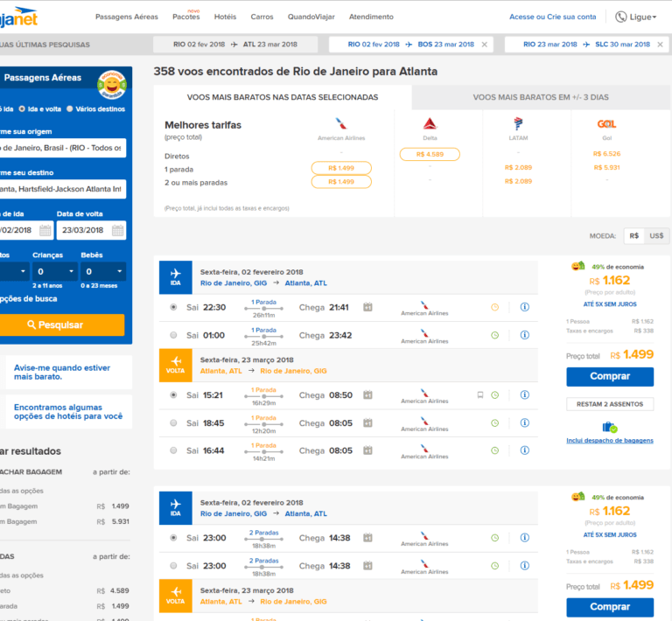The image size is (672, 621).
Task: Switch to cheapest flights in +/- 3 days tab
Action: point(541,97)
